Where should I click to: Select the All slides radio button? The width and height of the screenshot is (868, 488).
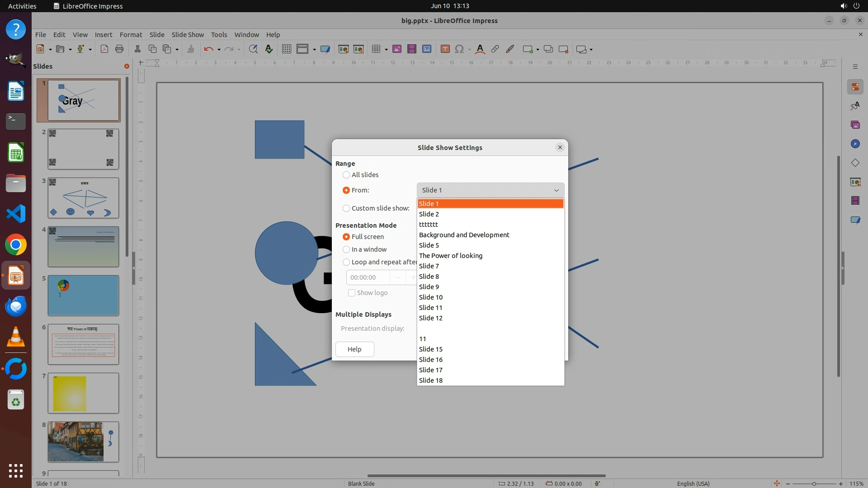pos(346,175)
